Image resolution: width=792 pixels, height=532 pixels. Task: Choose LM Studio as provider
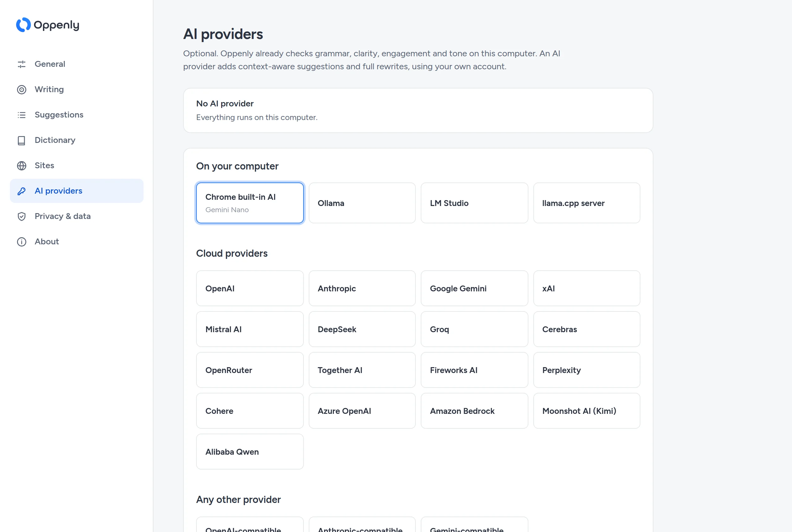[x=474, y=203]
